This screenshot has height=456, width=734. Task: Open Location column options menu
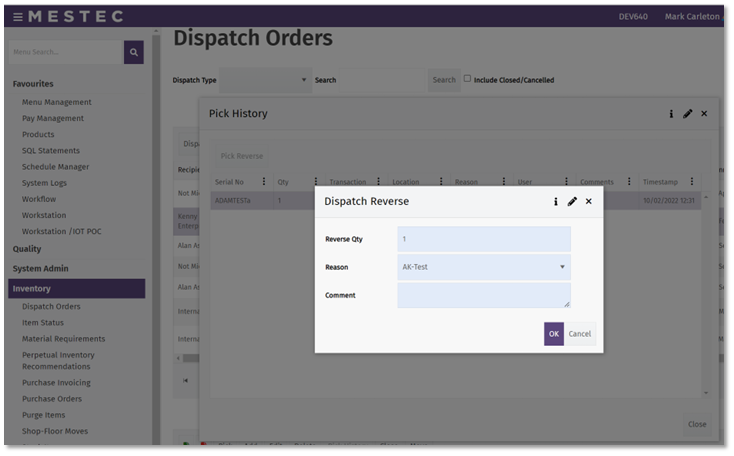[x=441, y=181]
